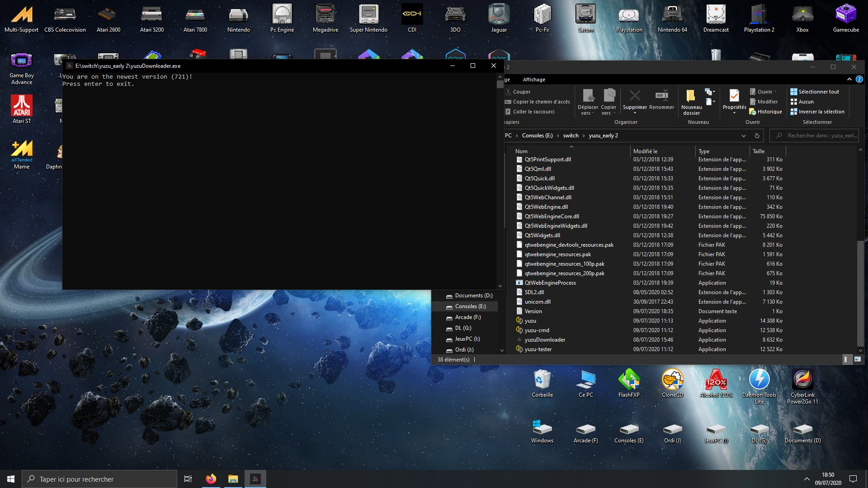The height and width of the screenshot is (488, 868).
Task: Open the Atari 2600 desktop icon
Action: (x=108, y=18)
